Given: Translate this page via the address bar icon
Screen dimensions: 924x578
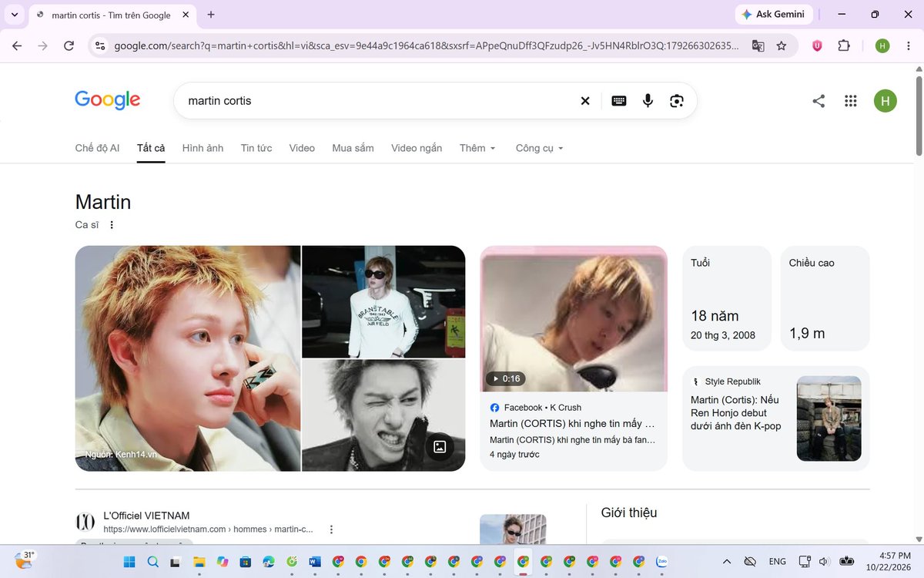Looking at the screenshot, I should pos(758,45).
